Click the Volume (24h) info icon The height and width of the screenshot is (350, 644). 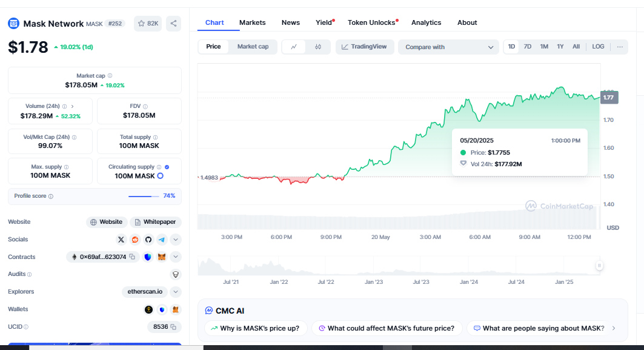pos(64,106)
